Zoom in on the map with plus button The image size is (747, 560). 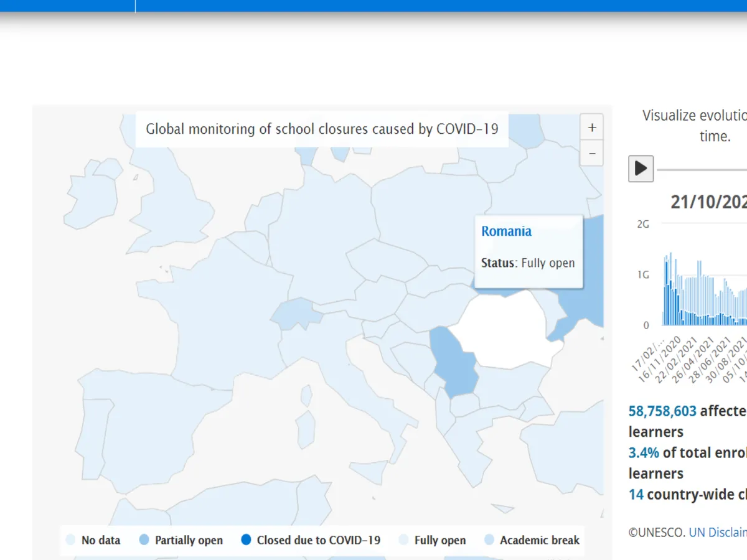[591, 128]
